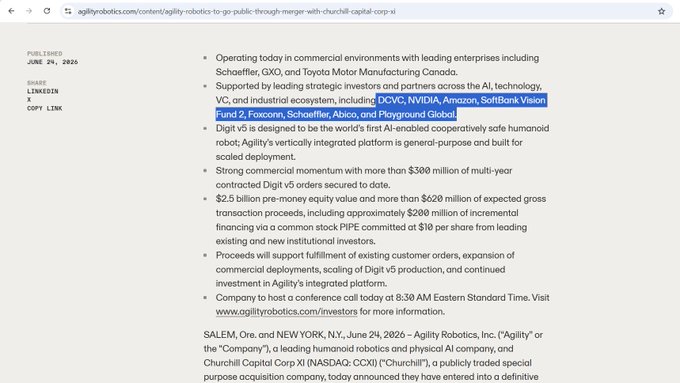
Task: Copy the article link
Action: (x=45, y=108)
